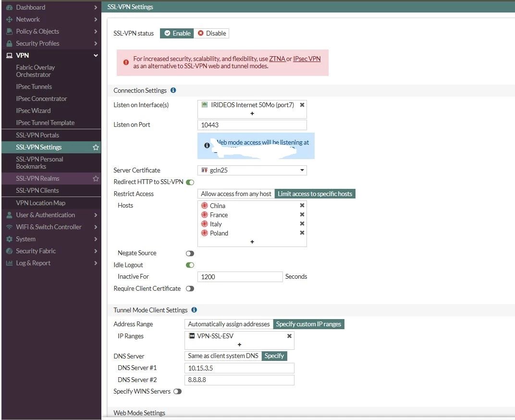Toggle Redirect HTTP to SSL-VPN switch
The width and height of the screenshot is (515, 420).
190,182
